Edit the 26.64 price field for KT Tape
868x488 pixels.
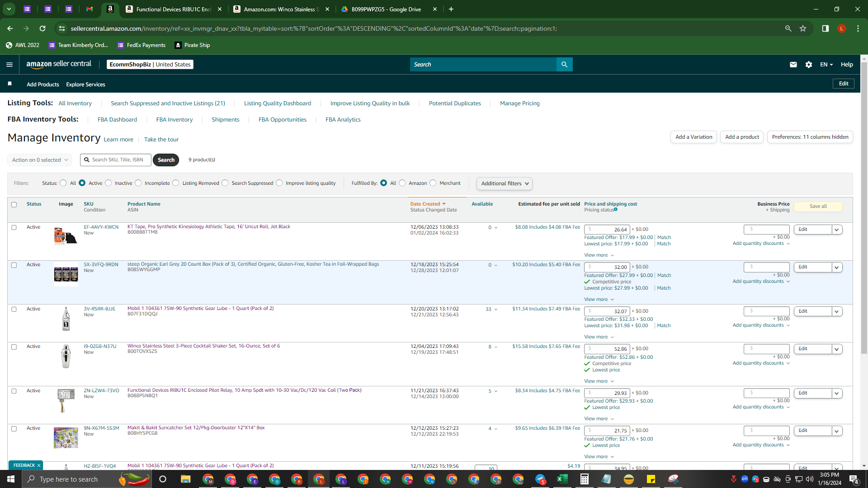pos(607,230)
